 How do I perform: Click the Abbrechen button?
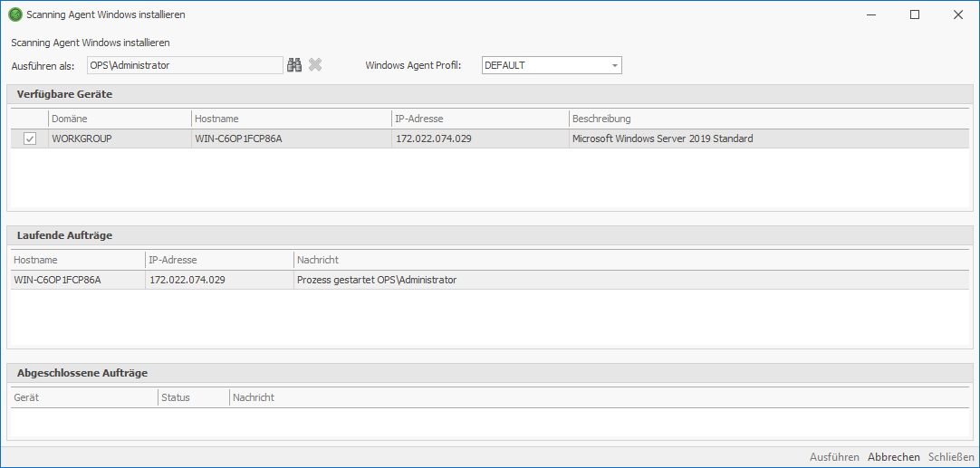[x=893, y=457]
